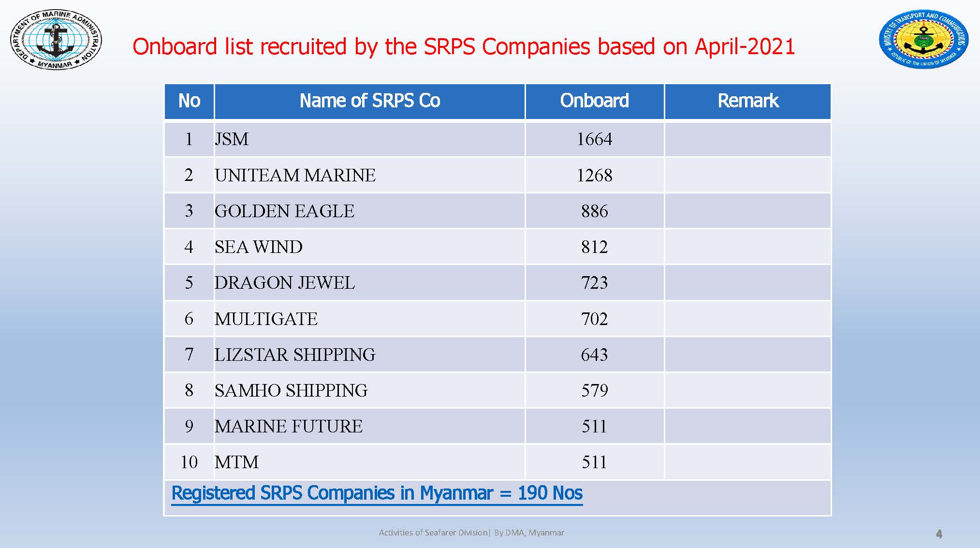
Task: Select the slide title about April-2021
Action: pos(463,47)
